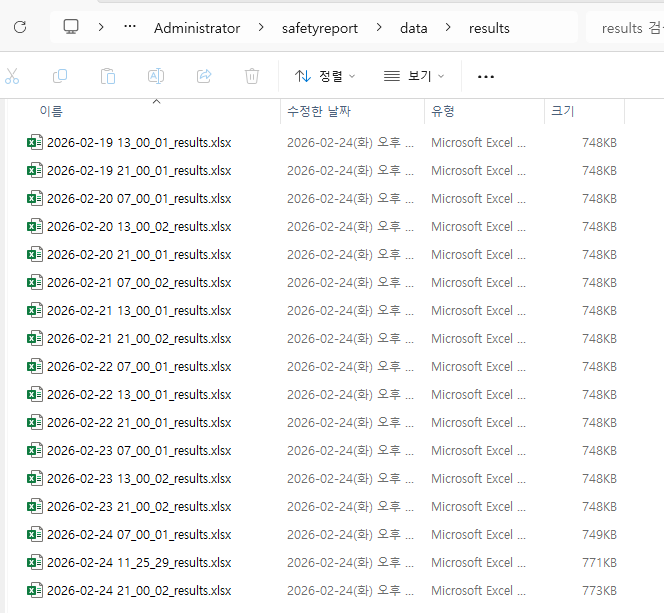Click Excel icon of 2026-02-21 13_00_01_results.xlsx
664x613 pixels.
(x=35, y=310)
